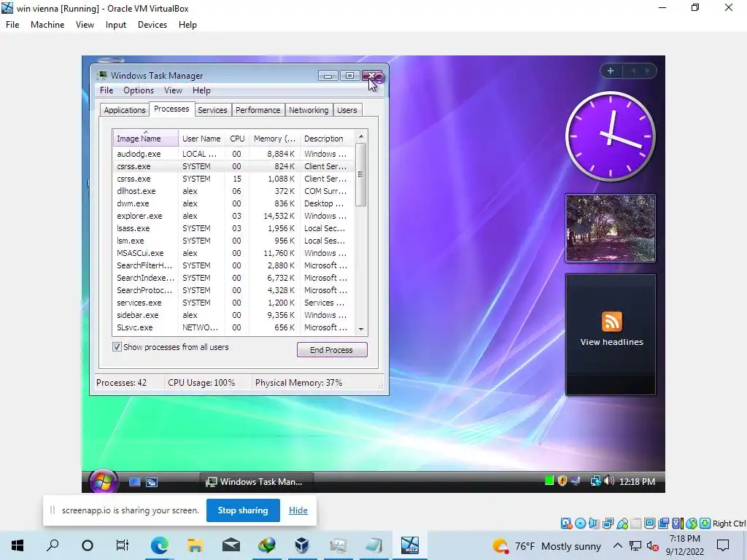Switch to Networking tab
This screenshot has height=560, width=747.
(x=309, y=110)
